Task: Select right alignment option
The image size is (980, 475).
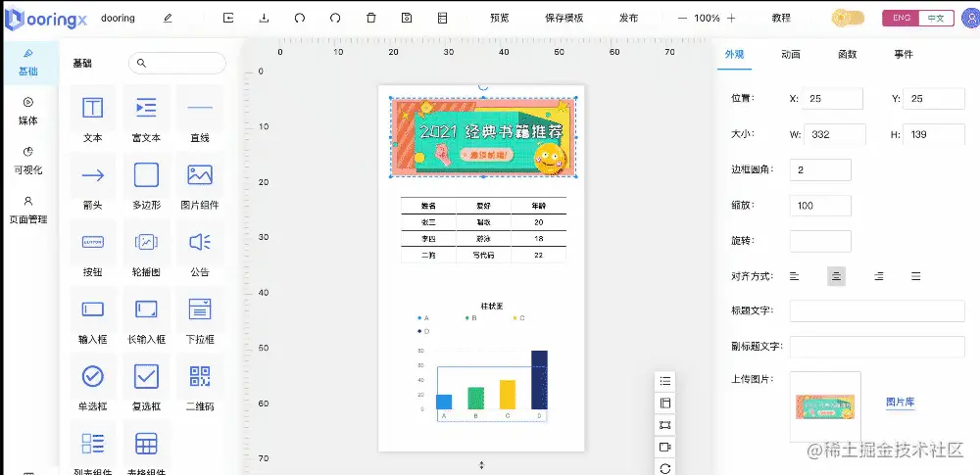Action: click(x=879, y=276)
